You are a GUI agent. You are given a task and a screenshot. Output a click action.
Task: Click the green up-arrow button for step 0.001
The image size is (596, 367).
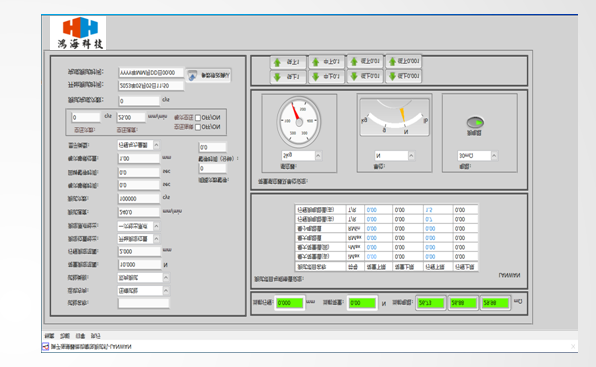[404, 62]
